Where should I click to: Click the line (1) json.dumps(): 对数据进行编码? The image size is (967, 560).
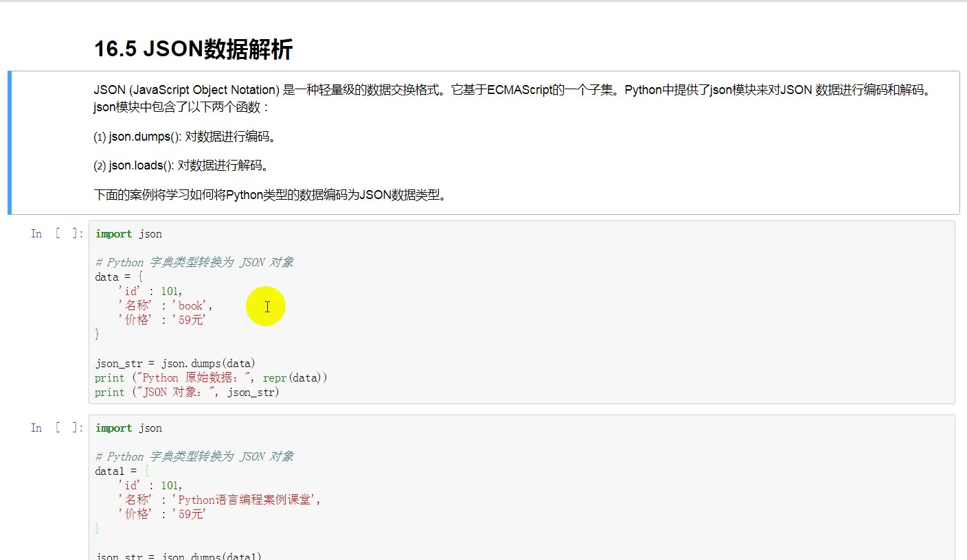185,137
